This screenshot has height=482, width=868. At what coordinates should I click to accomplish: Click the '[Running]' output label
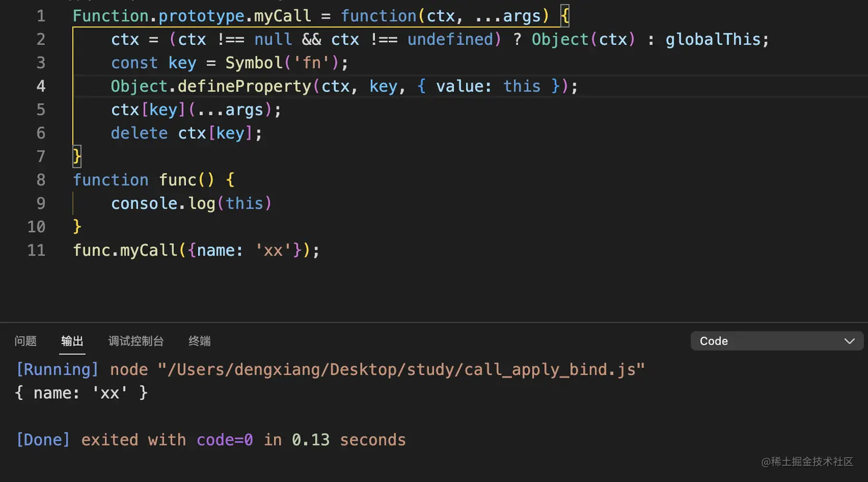57,369
